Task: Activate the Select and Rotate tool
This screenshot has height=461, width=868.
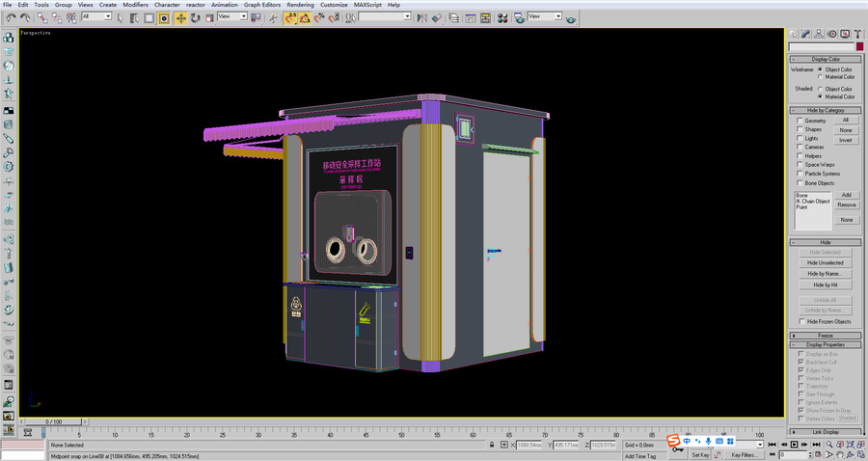Action: 196,18
